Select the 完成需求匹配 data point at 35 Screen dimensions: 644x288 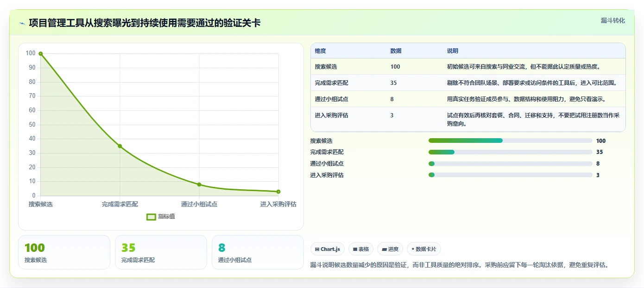pos(120,146)
